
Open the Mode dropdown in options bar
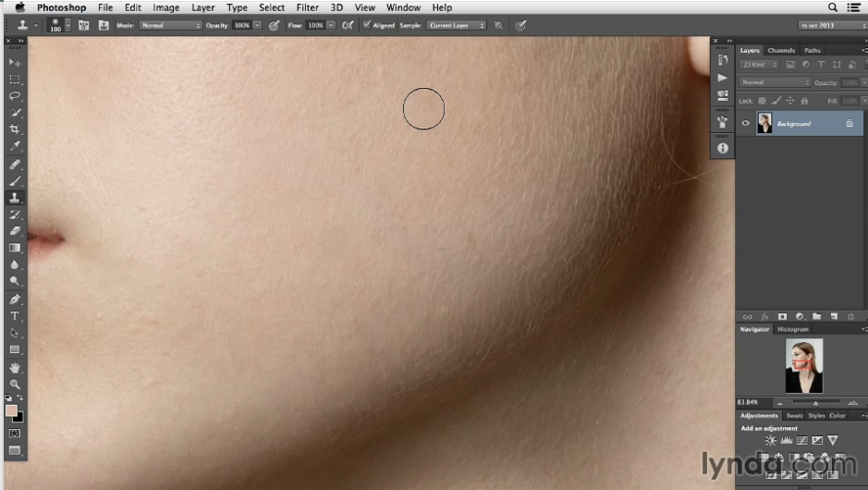pyautogui.click(x=170, y=26)
